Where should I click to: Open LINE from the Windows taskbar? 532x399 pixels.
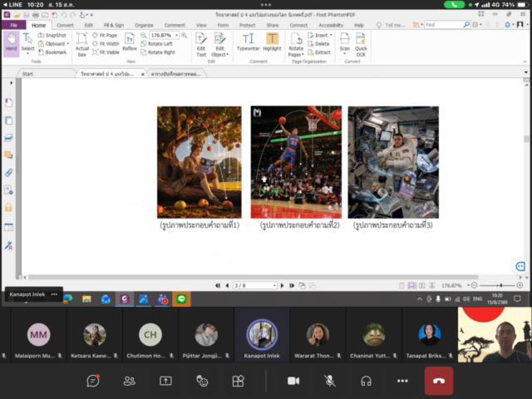pos(181,299)
